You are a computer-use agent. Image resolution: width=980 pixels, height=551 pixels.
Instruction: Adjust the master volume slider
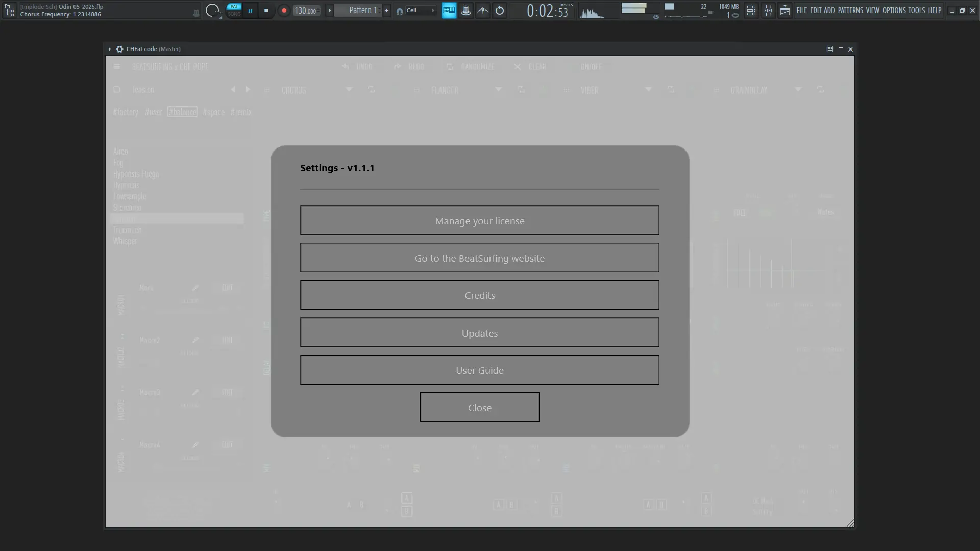(634, 8)
